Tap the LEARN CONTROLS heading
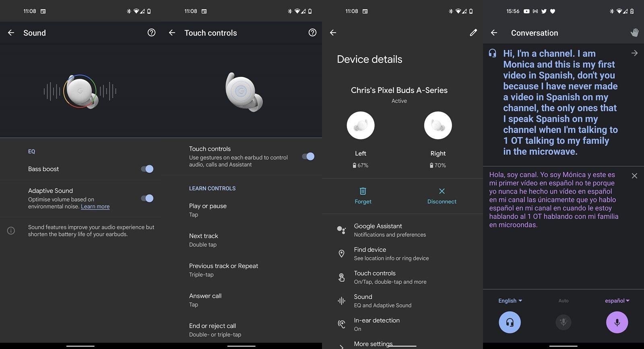This screenshot has height=349, width=644. click(x=212, y=188)
